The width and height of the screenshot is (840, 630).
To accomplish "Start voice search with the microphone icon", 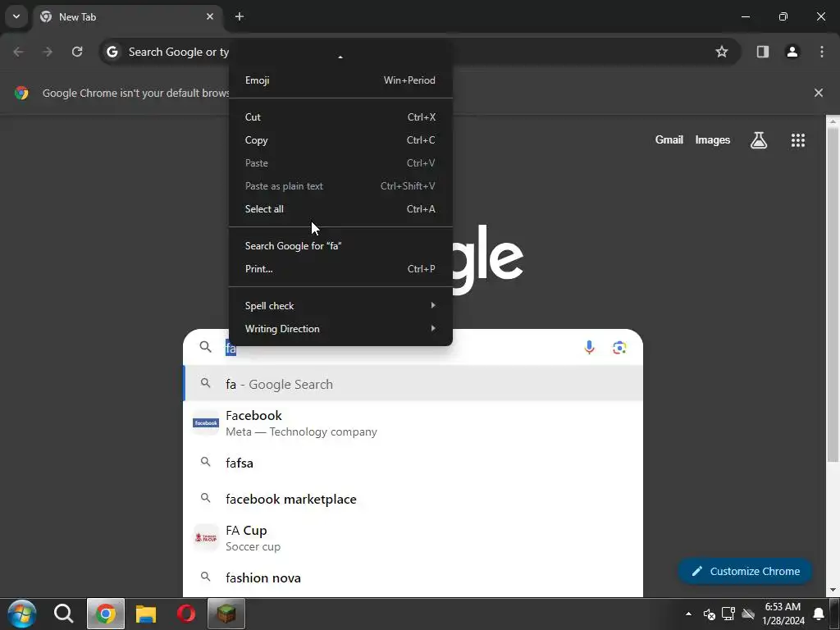I will [589, 348].
